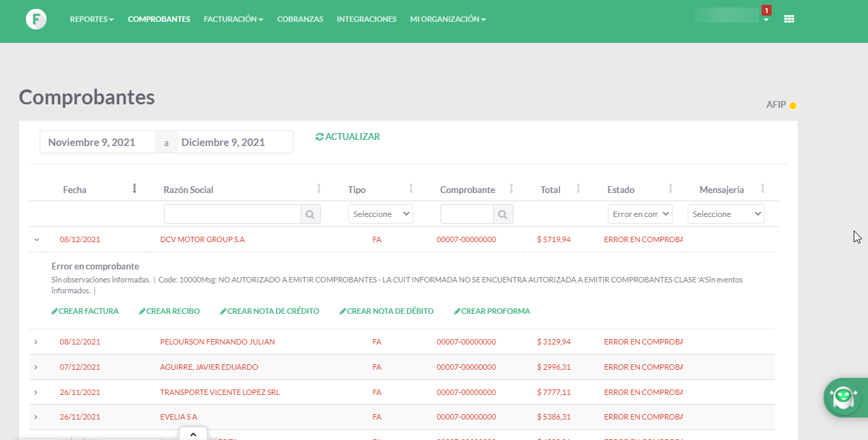Click the date 07/12/2021

pos(80,367)
